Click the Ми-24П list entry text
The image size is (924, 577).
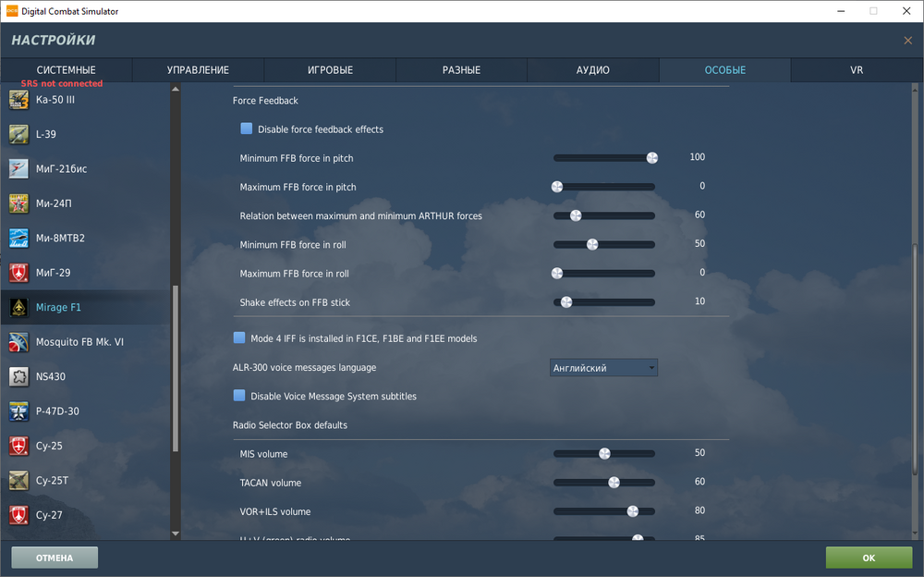coord(54,203)
